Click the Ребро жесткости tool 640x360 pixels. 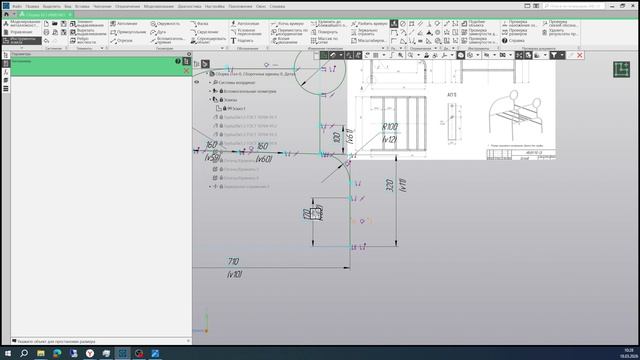(x=83, y=40)
